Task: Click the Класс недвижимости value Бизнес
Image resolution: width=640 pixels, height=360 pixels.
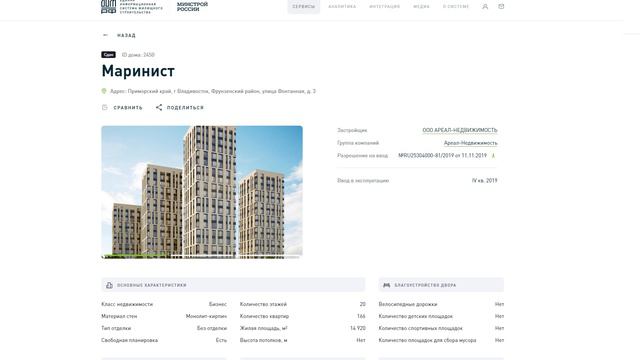Action: tap(218, 304)
